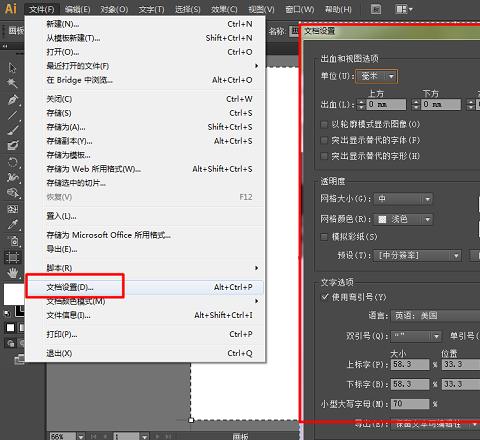Open the Arrange Documents icon
The image size is (480, 440).
coord(404,9)
